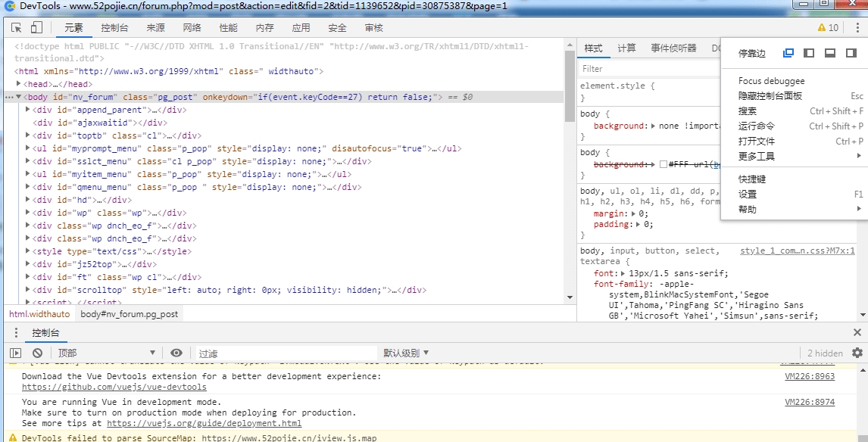868x442 pixels.
Task: Select the 控制台 drawer tab
Action: (x=45, y=333)
